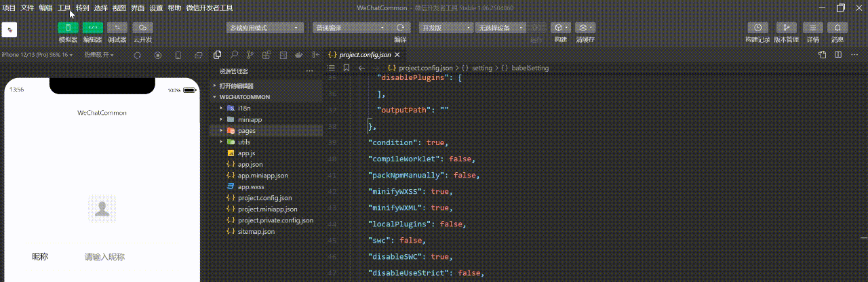
Task: Open the 界面 menu
Action: (138, 7)
